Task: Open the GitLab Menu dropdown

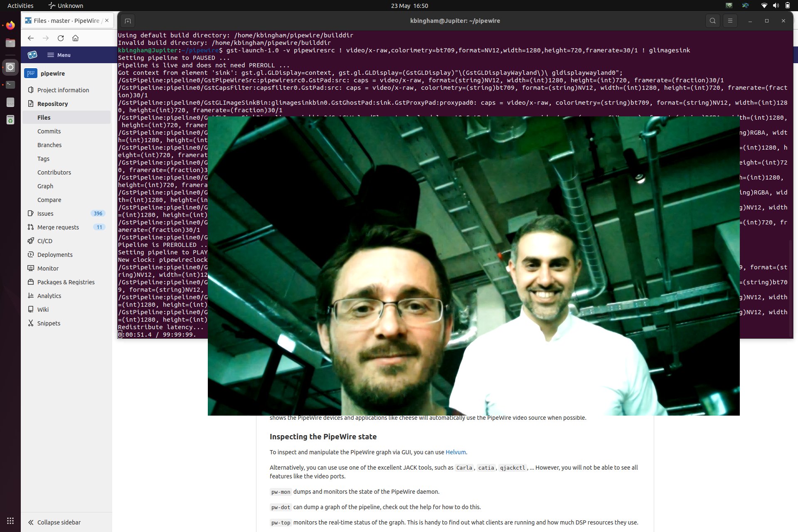Action: 59,55
